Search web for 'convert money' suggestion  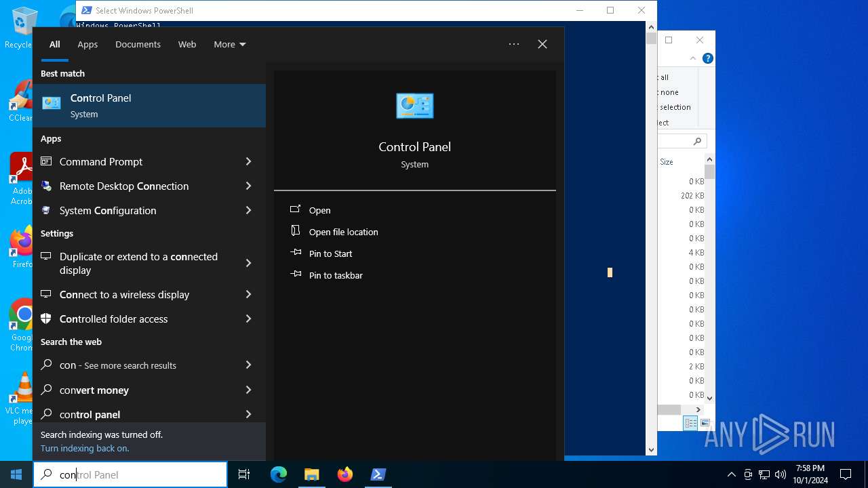94,390
